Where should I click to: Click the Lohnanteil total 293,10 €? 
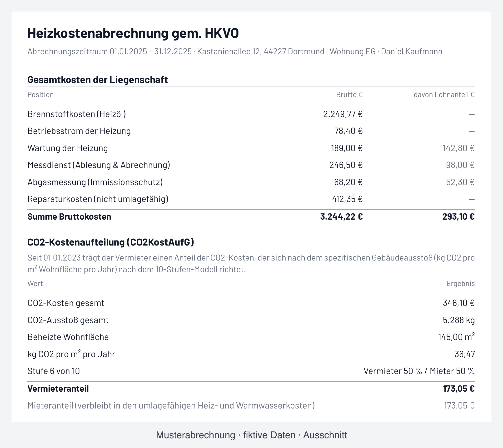click(458, 217)
